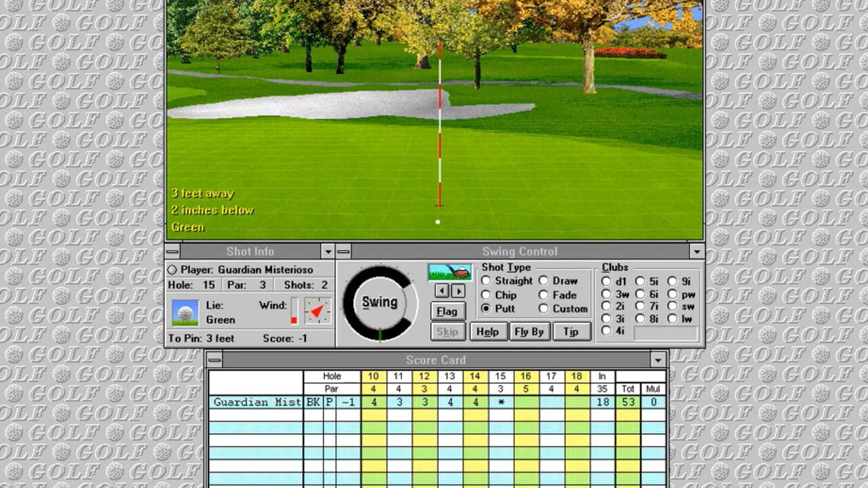Screen dimensions: 868x488
Task: Click the club and ball stance picture
Action: tap(450, 272)
